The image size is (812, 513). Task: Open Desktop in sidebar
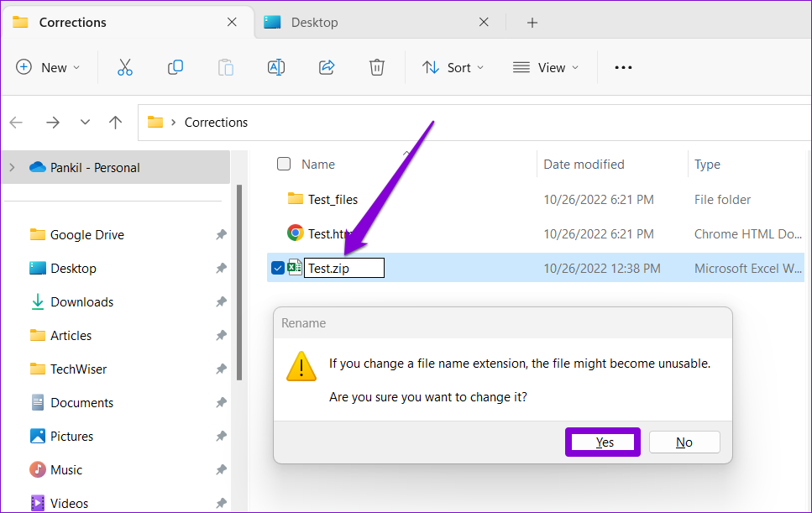pyautogui.click(x=73, y=268)
